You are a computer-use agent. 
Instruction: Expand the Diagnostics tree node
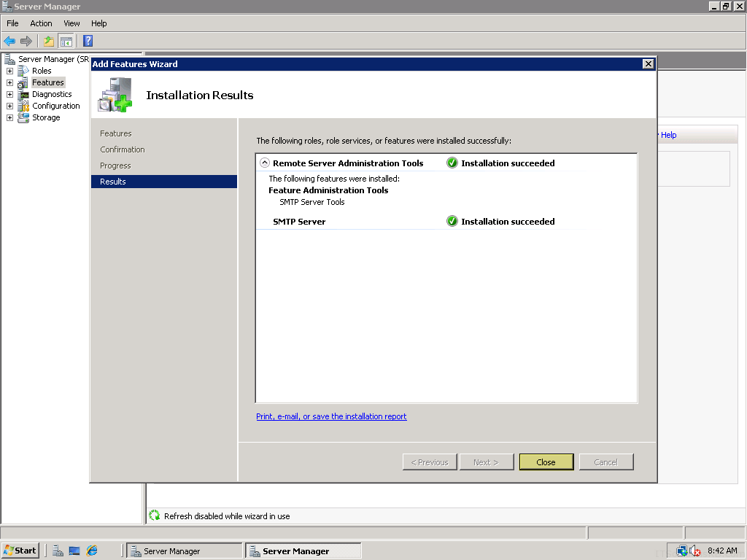(9, 94)
